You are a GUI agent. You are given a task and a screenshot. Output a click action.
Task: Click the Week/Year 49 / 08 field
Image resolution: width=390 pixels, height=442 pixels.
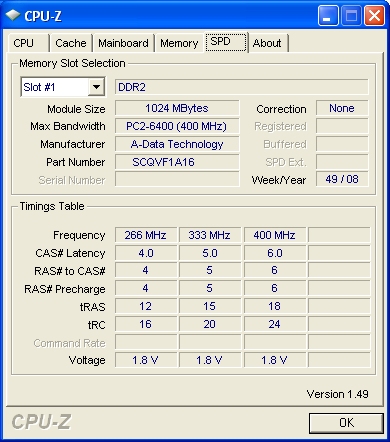[342, 179]
